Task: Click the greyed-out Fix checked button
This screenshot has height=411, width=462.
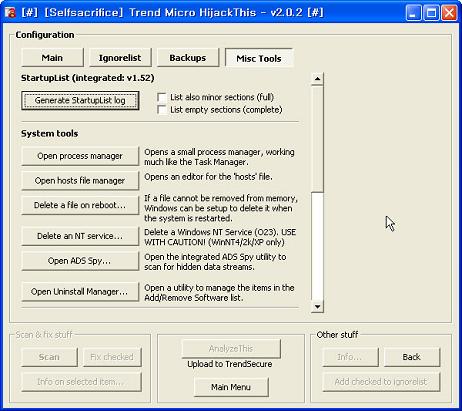Action: (112, 357)
